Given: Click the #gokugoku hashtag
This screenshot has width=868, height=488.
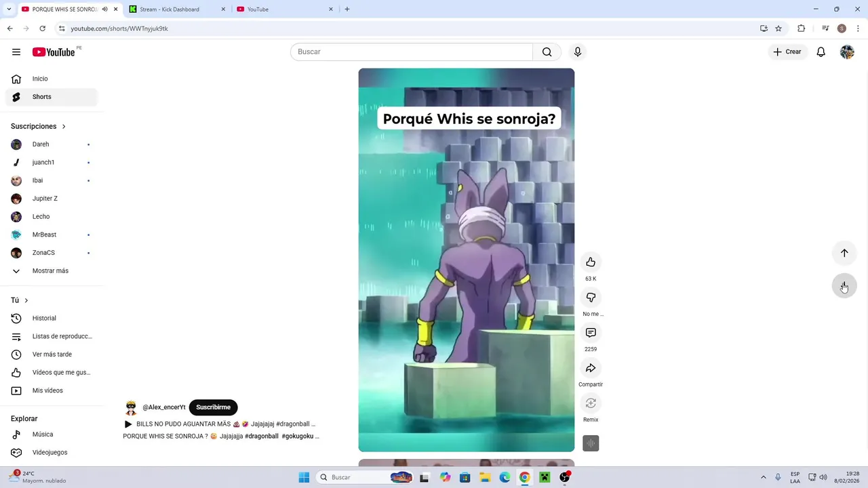Looking at the screenshot, I should click(x=297, y=436).
